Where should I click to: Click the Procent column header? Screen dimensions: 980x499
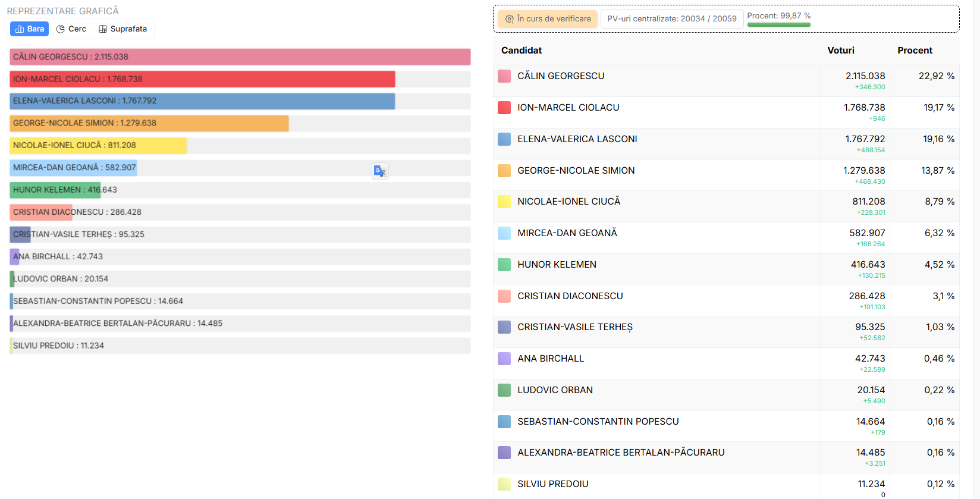(x=914, y=51)
